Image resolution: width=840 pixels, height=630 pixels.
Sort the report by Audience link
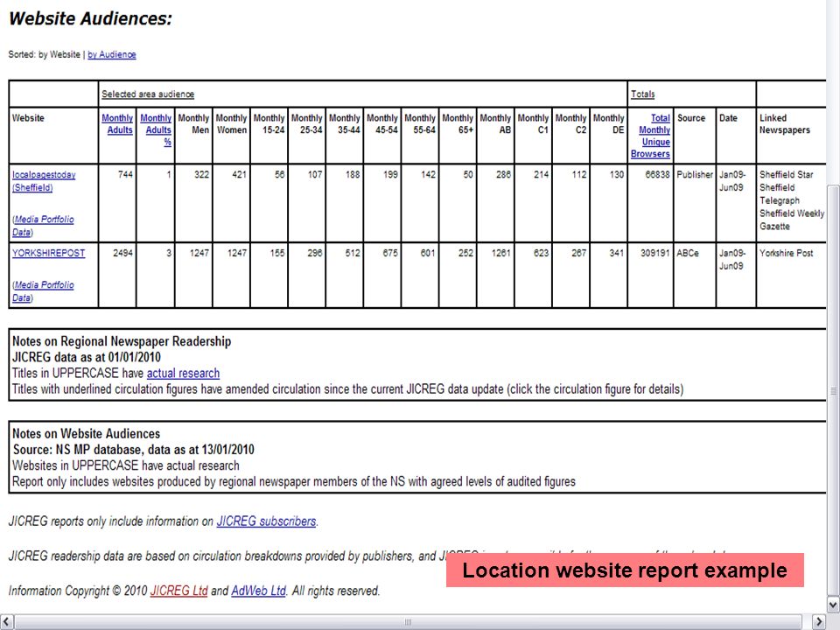(x=111, y=54)
